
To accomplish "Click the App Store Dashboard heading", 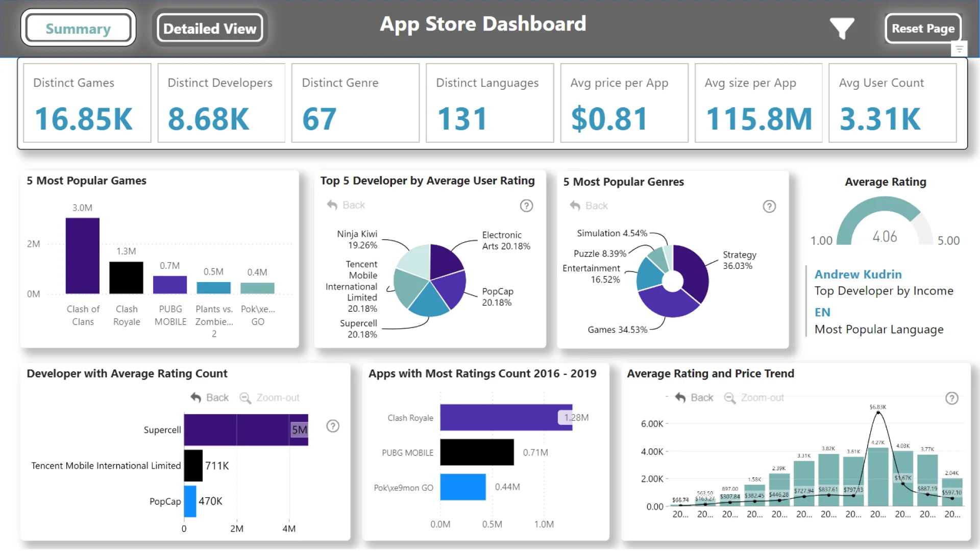I will pos(483,24).
